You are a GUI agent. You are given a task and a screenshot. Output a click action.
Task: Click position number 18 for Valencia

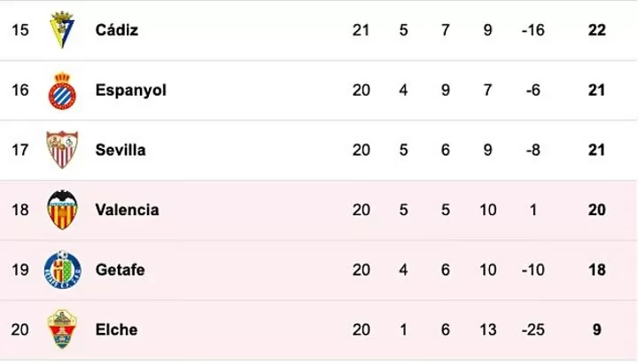pyautogui.click(x=19, y=210)
